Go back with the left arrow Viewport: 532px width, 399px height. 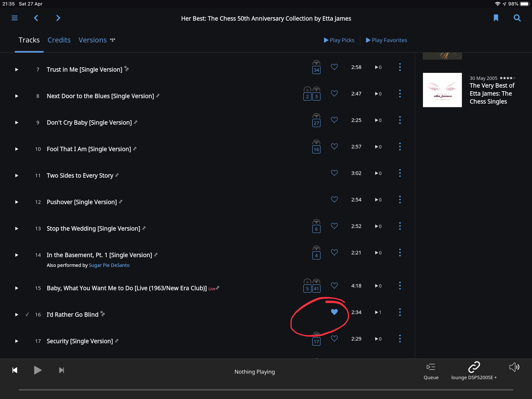click(36, 18)
